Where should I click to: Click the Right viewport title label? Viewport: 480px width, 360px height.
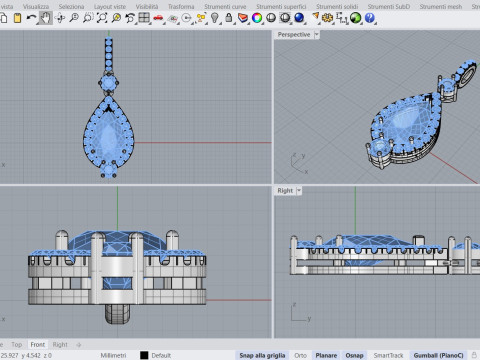(x=285, y=191)
